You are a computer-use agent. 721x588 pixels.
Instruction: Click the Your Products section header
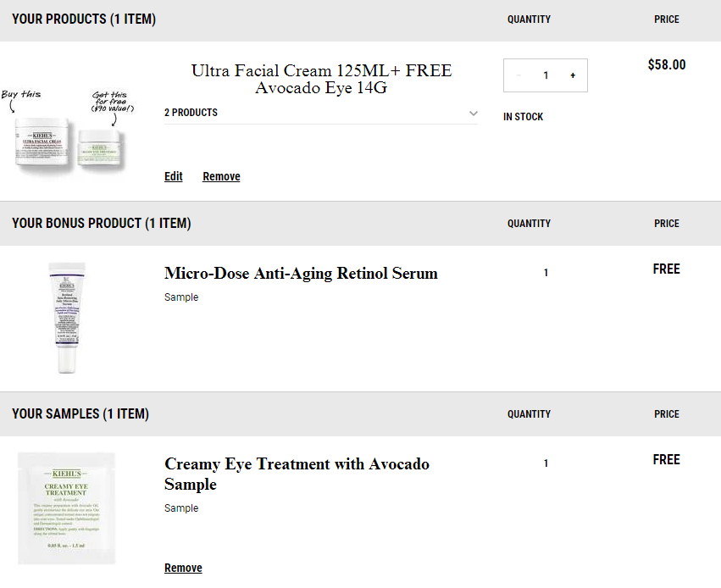pos(84,19)
